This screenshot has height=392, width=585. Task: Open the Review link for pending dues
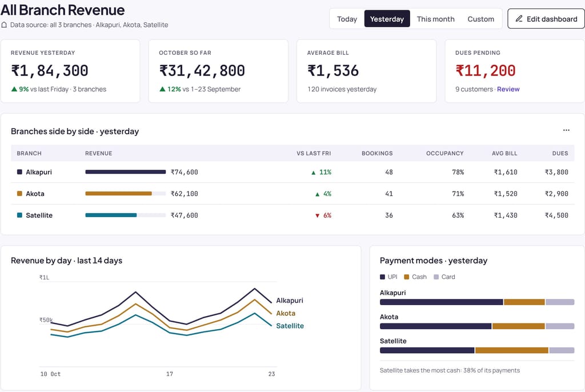pos(508,89)
